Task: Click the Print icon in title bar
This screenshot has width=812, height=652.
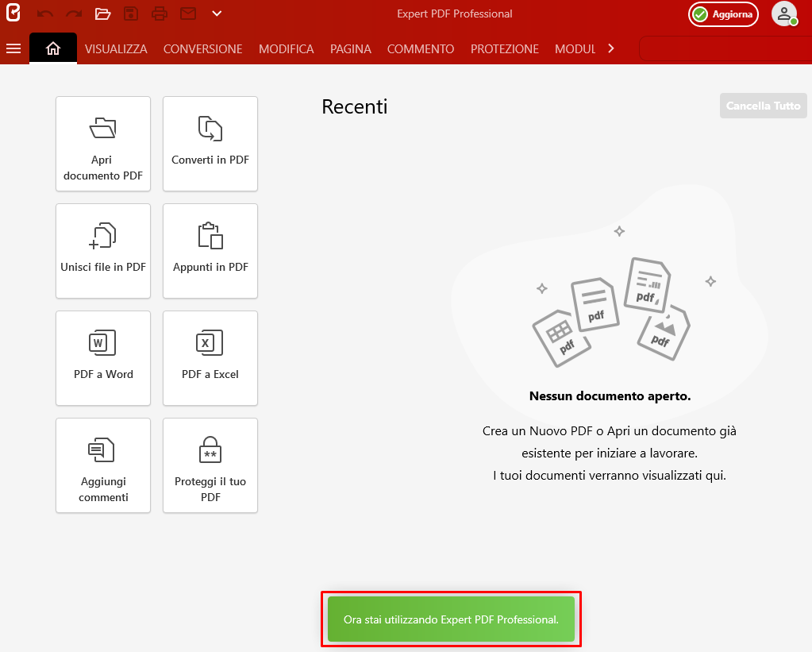Action: (160, 14)
